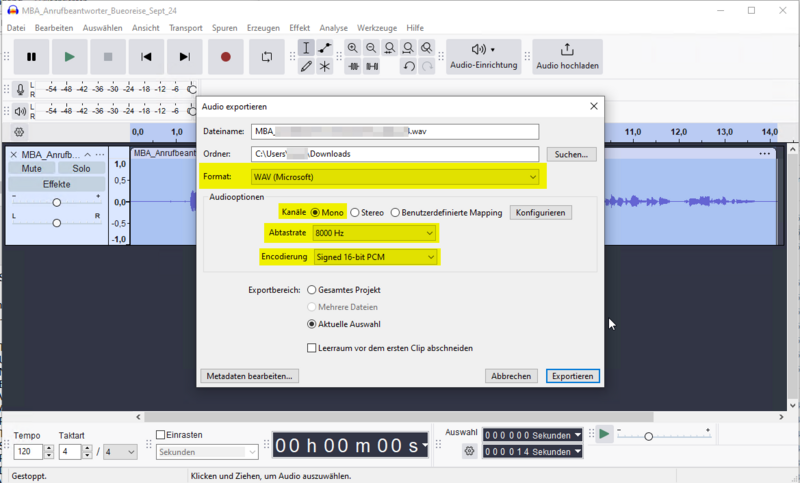
Task: Toggle Solo on the MBA track
Action: tap(81, 168)
